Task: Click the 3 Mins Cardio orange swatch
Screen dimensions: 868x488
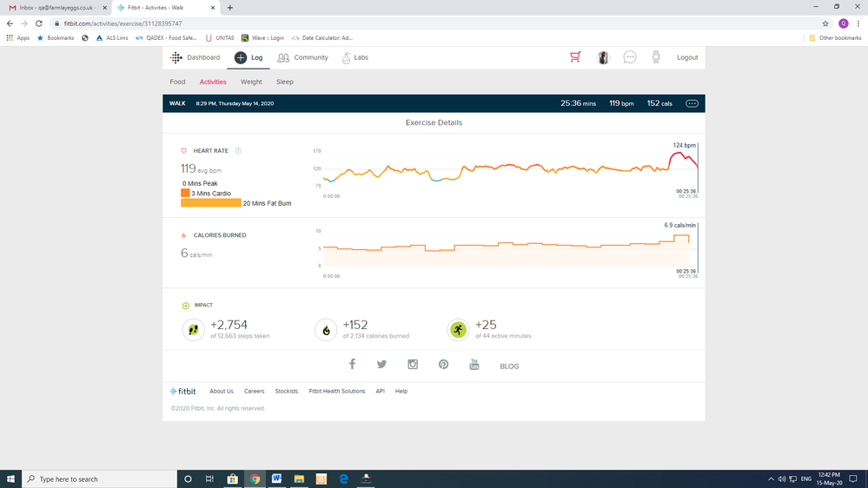Action: (185, 193)
